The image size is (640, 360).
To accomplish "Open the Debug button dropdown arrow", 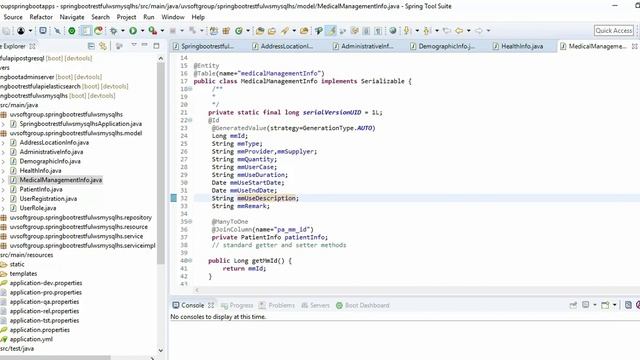I will (122, 31).
